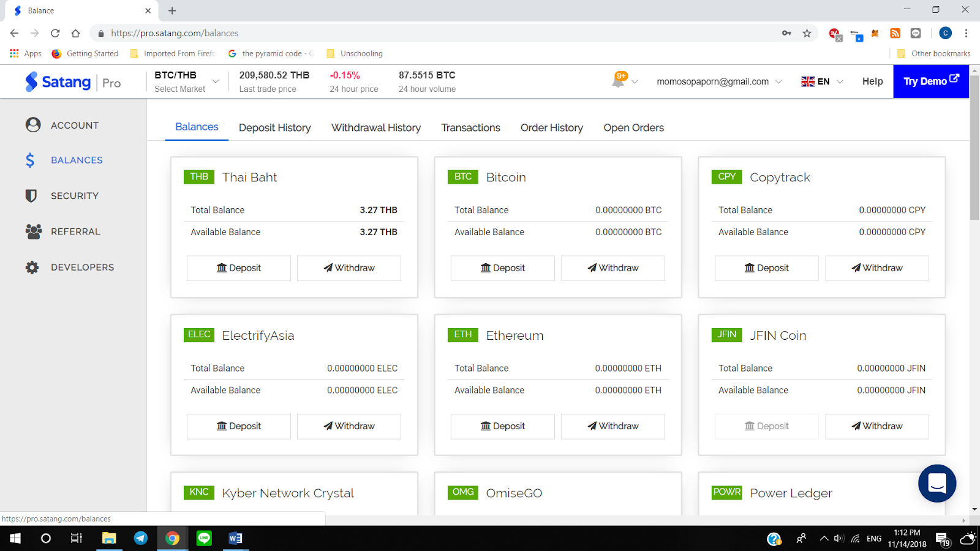Switch to the Order History tab
Image resolution: width=980 pixels, height=551 pixels.
tap(552, 127)
